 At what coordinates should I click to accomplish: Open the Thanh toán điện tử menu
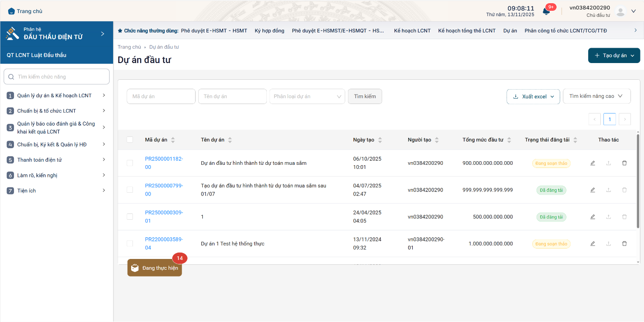coord(56,160)
